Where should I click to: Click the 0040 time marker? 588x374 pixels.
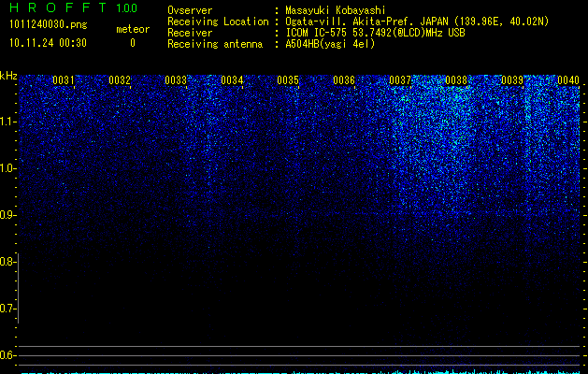click(x=568, y=80)
